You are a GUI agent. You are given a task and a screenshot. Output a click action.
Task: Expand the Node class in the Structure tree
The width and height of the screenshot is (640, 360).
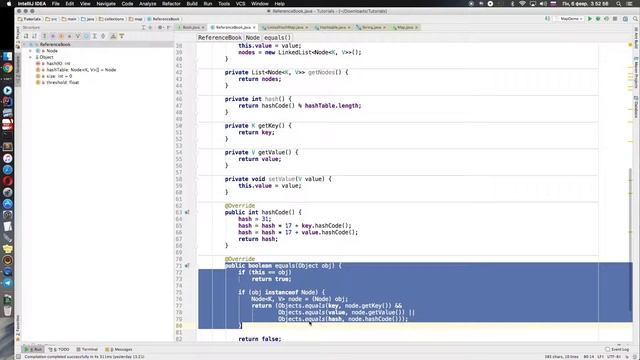[x=30, y=51]
